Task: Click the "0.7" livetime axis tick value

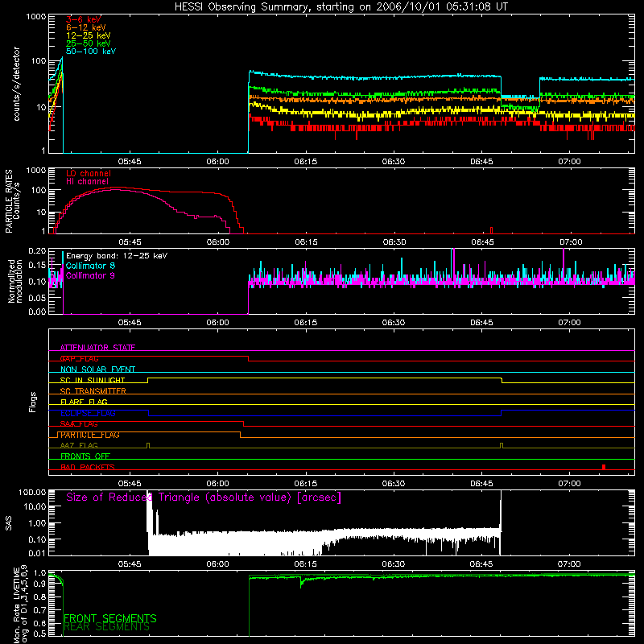Action: (x=40, y=610)
